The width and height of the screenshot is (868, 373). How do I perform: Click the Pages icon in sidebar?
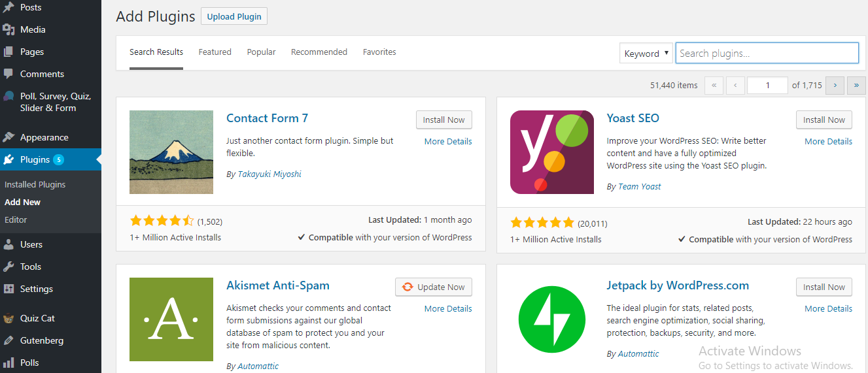click(9, 52)
